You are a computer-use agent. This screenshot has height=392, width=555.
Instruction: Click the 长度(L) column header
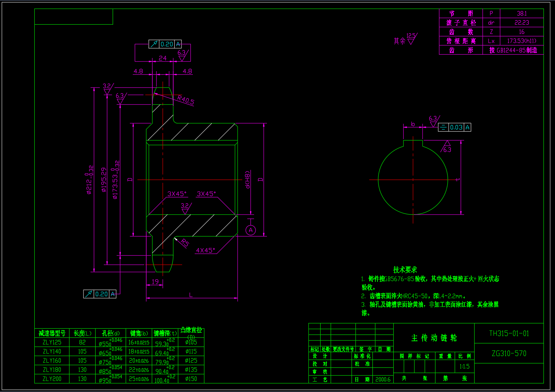click(83, 333)
